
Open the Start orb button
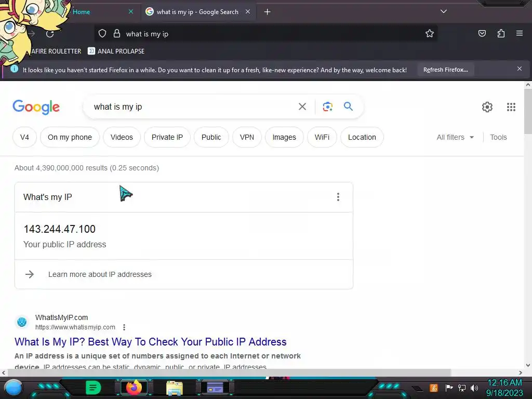click(x=14, y=388)
